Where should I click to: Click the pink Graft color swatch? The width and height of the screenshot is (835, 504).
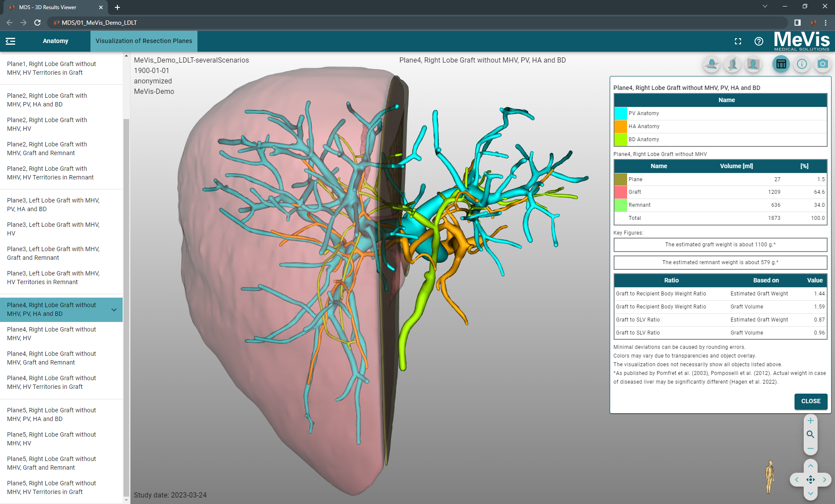(x=621, y=192)
